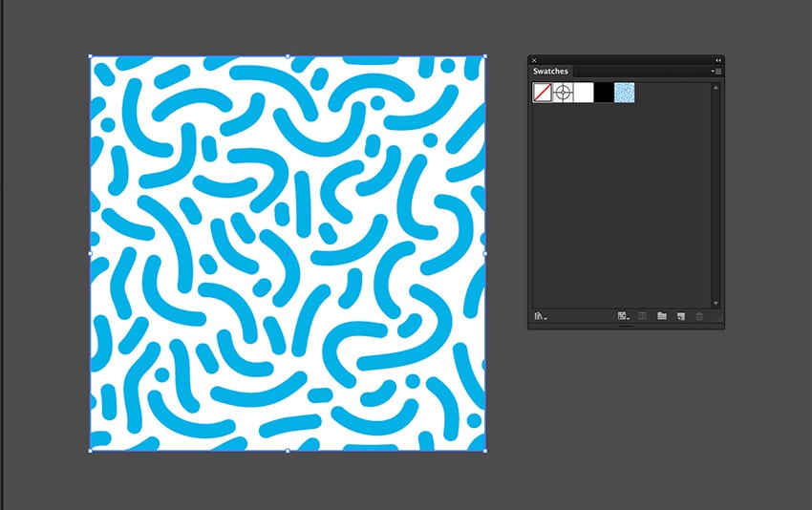Viewport: 812px width, 510px height.
Task: Click the bottom-left selection handle of the artwork
Action: pos(90,451)
